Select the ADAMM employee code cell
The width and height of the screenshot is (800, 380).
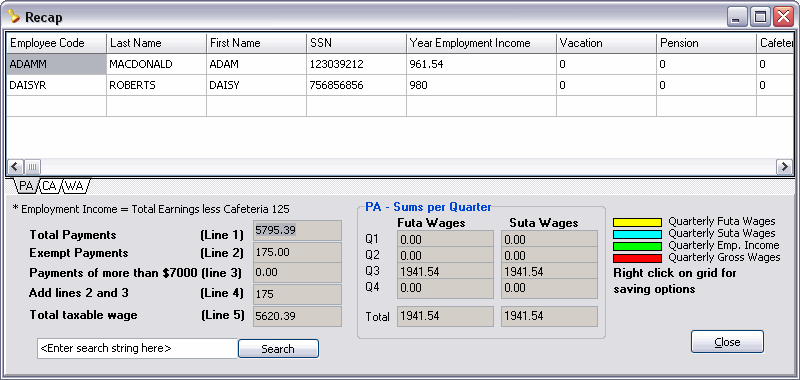[56, 64]
